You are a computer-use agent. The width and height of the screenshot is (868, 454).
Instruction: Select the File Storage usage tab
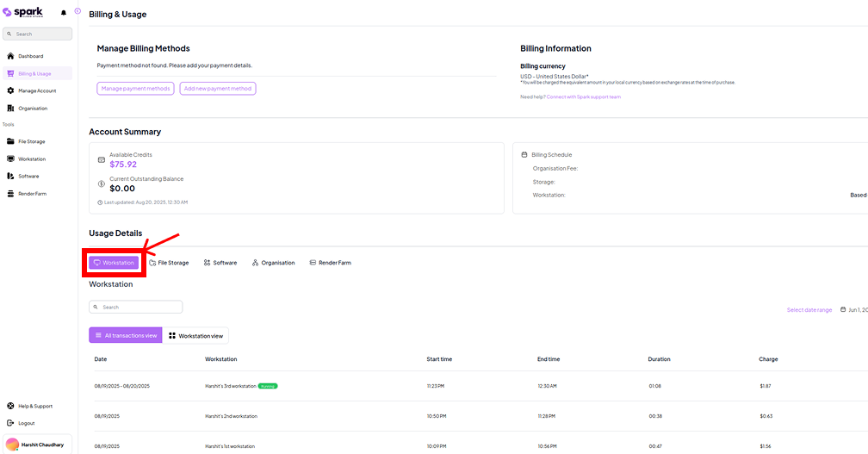[169, 263]
